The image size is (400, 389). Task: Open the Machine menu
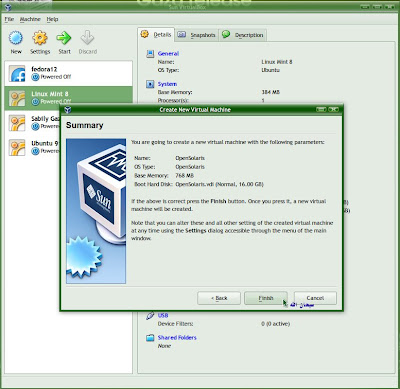[30, 19]
